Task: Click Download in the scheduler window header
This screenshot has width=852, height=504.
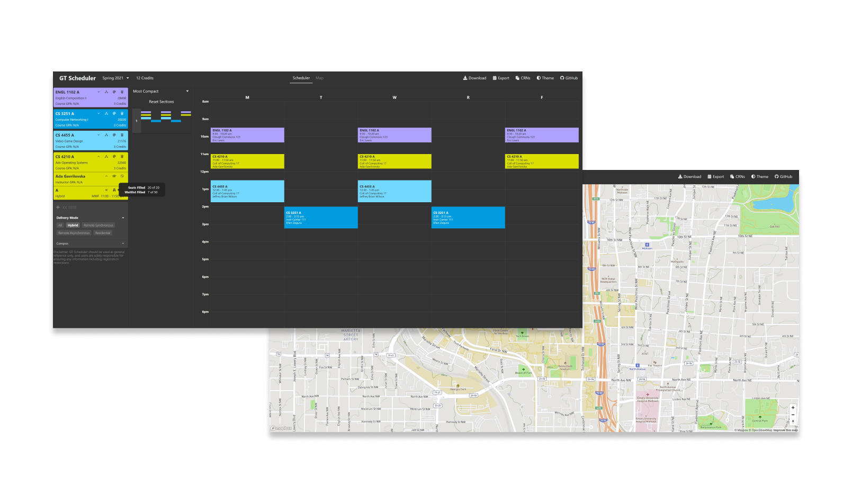Action: click(x=474, y=78)
